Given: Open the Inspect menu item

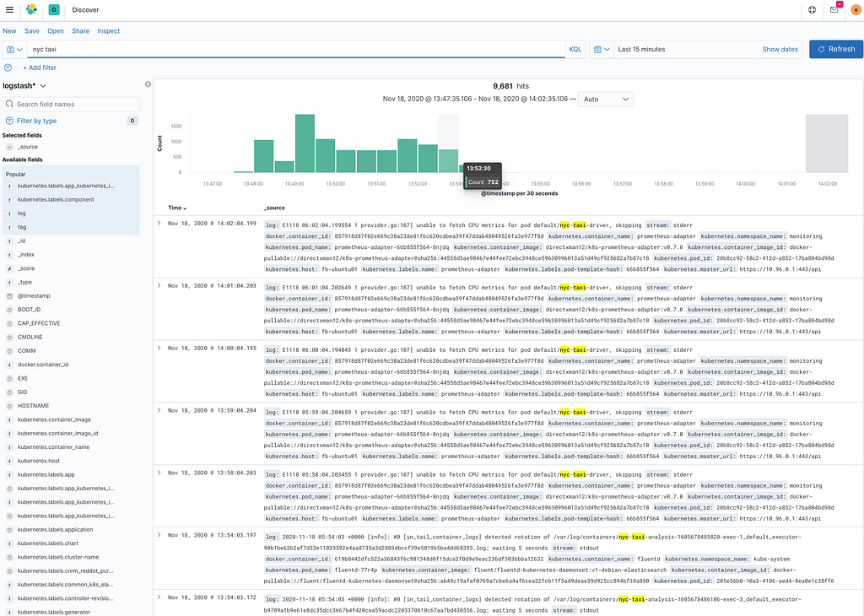Looking at the screenshot, I should tap(109, 31).
